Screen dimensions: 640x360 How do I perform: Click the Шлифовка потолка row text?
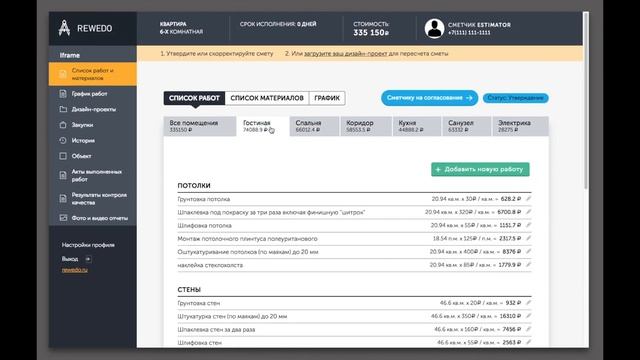204,225
